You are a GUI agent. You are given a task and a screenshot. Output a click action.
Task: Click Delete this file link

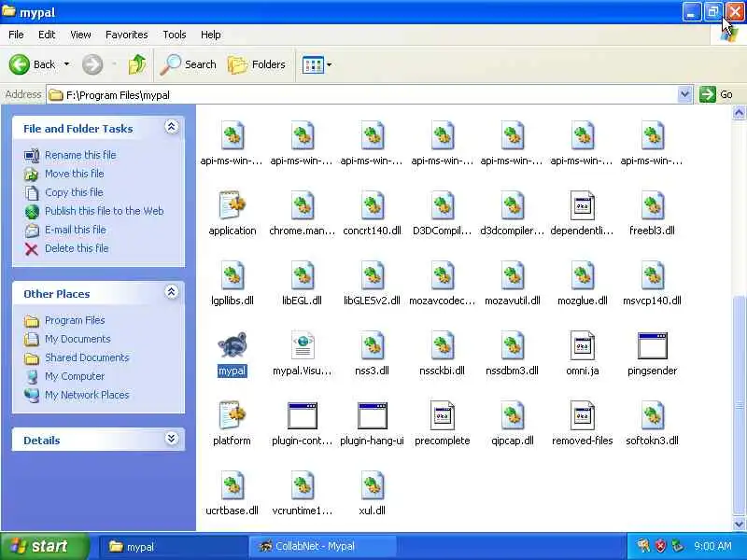coord(77,248)
